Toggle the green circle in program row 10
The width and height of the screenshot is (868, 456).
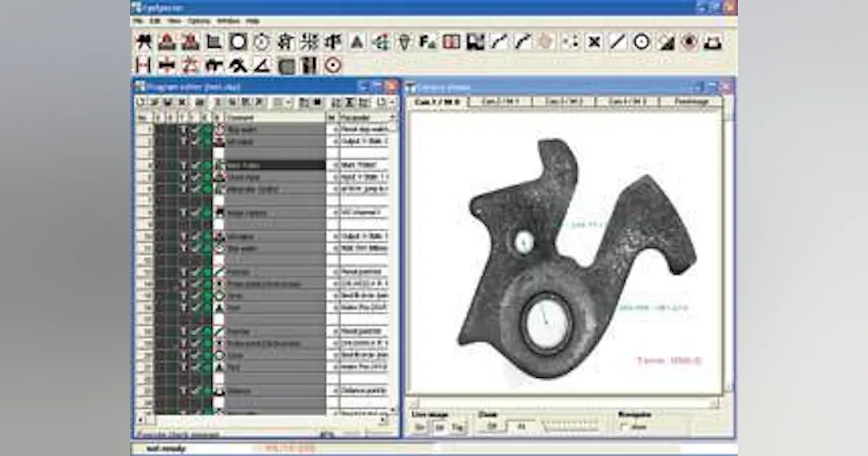[x=207, y=237]
